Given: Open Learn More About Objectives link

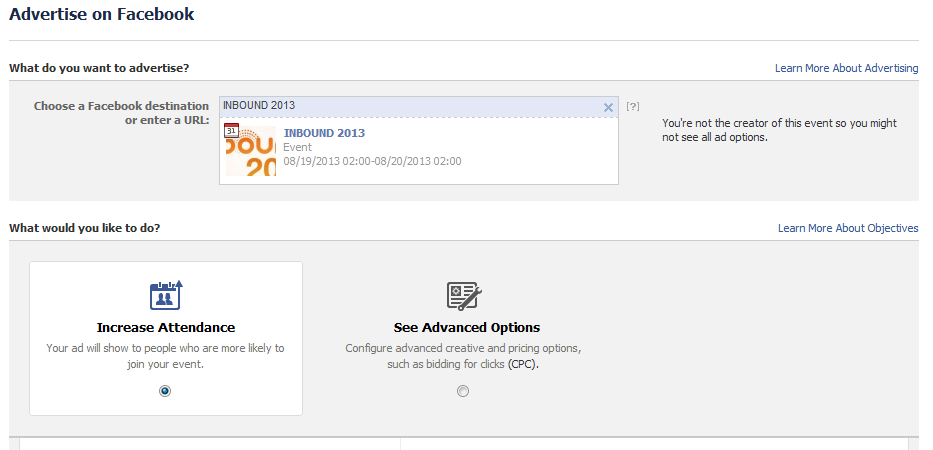Looking at the screenshot, I should click(x=848, y=229).
